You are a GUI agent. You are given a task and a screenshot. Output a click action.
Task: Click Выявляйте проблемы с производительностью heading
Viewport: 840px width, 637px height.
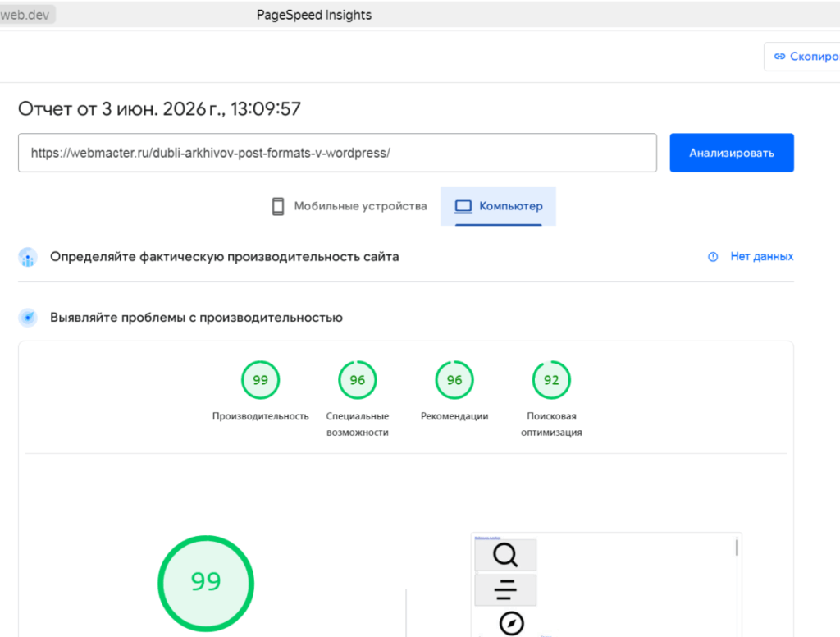pos(197,318)
